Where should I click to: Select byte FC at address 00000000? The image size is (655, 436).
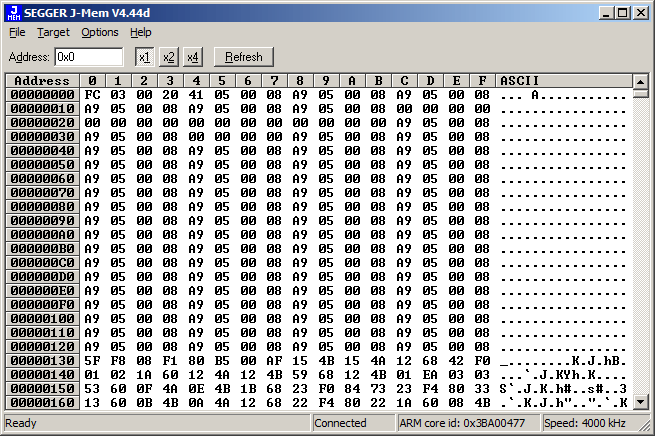[92, 94]
